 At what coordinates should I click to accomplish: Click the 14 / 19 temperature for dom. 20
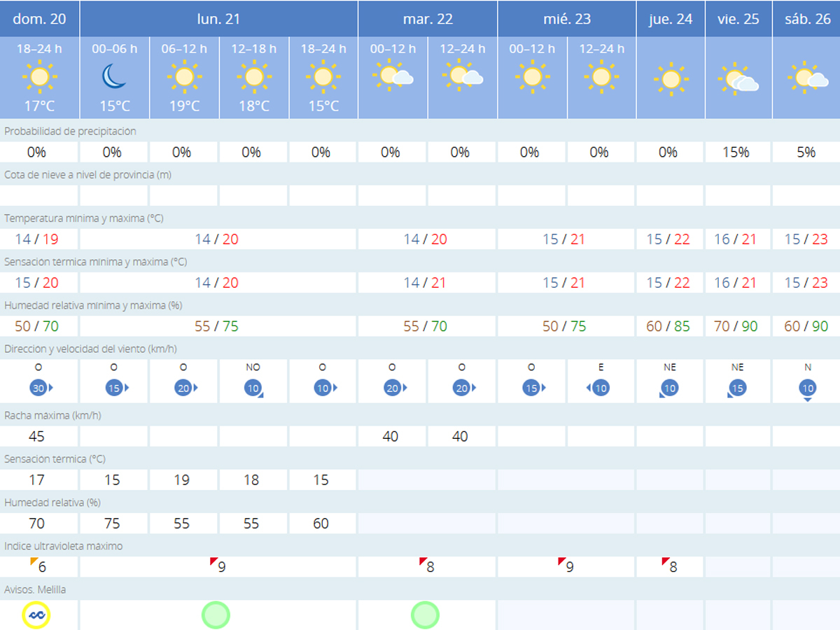click(x=37, y=239)
